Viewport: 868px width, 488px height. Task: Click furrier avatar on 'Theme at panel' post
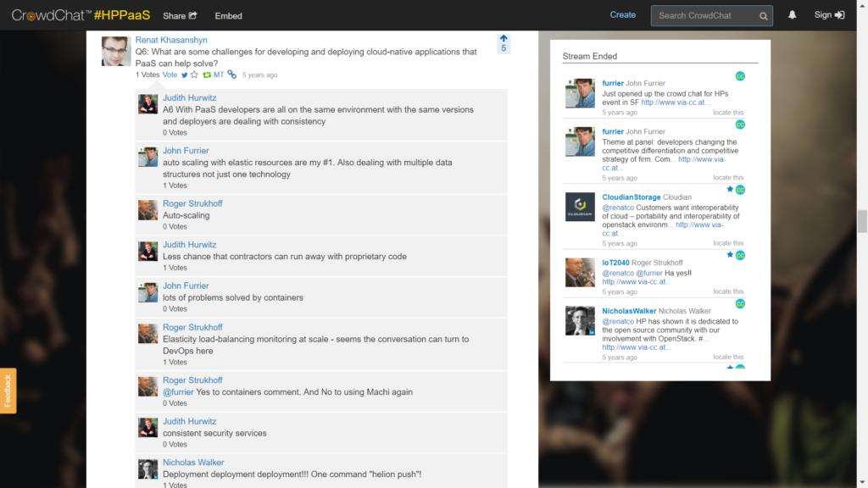point(580,141)
